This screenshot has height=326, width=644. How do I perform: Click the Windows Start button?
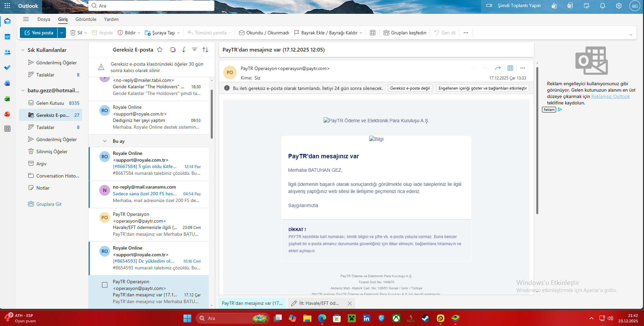tap(187, 318)
